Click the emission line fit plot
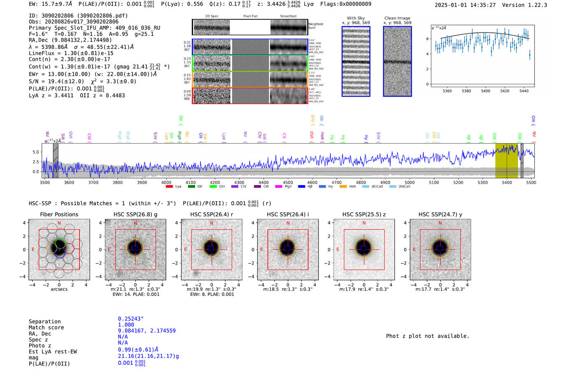The height and width of the screenshot is (392, 576). tap(482, 56)
